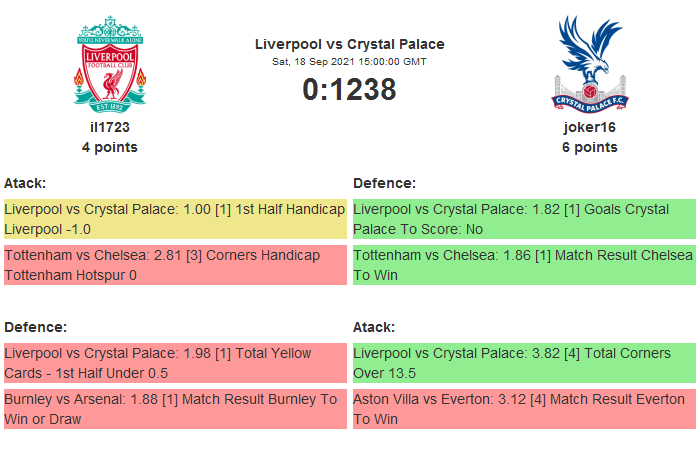The image size is (700, 460).
Task: Select the Corners Handicap Tottenham Hotspur bet
Action: pos(175,265)
